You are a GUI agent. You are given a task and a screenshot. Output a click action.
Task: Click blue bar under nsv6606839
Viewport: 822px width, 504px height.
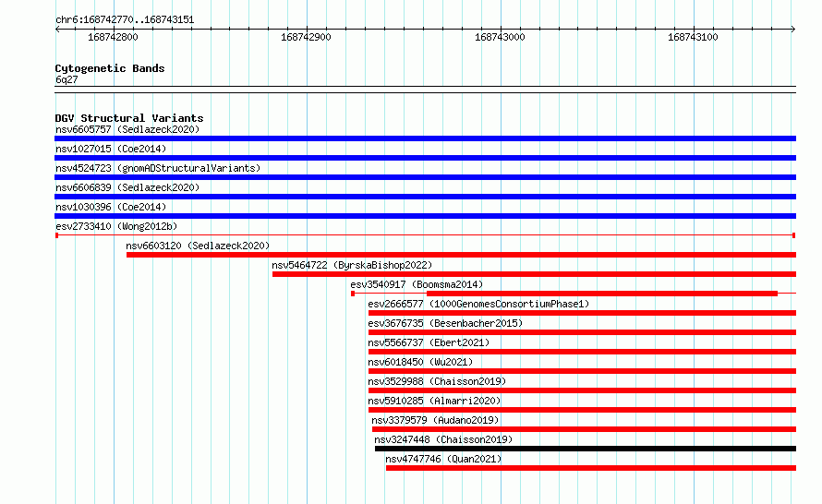[425, 197]
